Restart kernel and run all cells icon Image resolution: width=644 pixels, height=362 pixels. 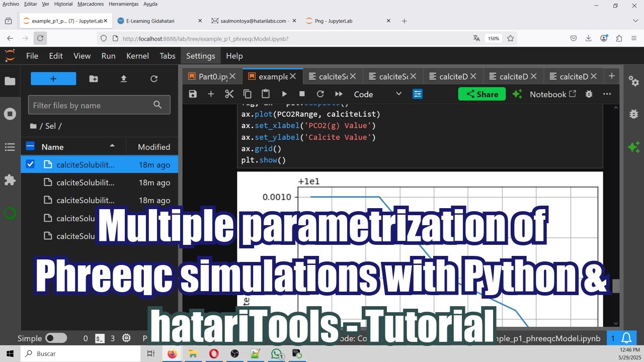coord(339,94)
